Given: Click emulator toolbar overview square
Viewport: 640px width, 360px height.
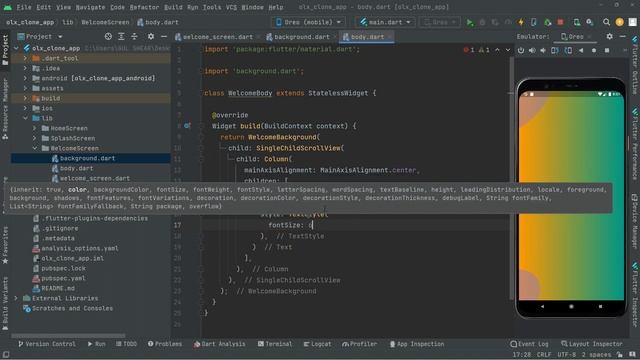Looking at the screenshot, I should tap(607, 50).
